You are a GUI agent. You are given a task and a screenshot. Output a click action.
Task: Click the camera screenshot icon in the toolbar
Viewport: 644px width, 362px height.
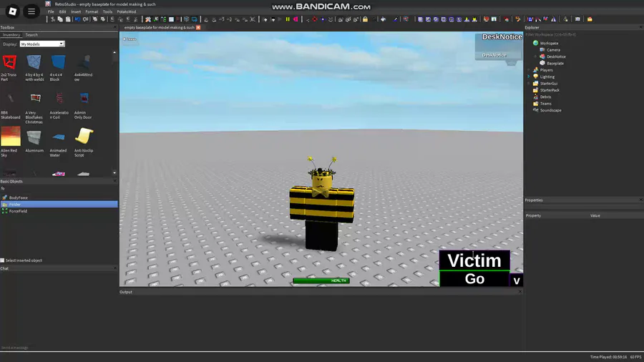tap(577, 19)
